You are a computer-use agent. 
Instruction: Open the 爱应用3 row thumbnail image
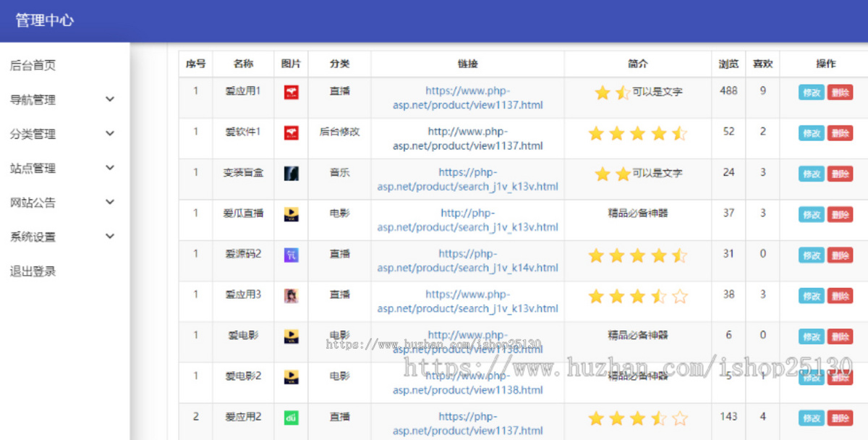(x=292, y=295)
